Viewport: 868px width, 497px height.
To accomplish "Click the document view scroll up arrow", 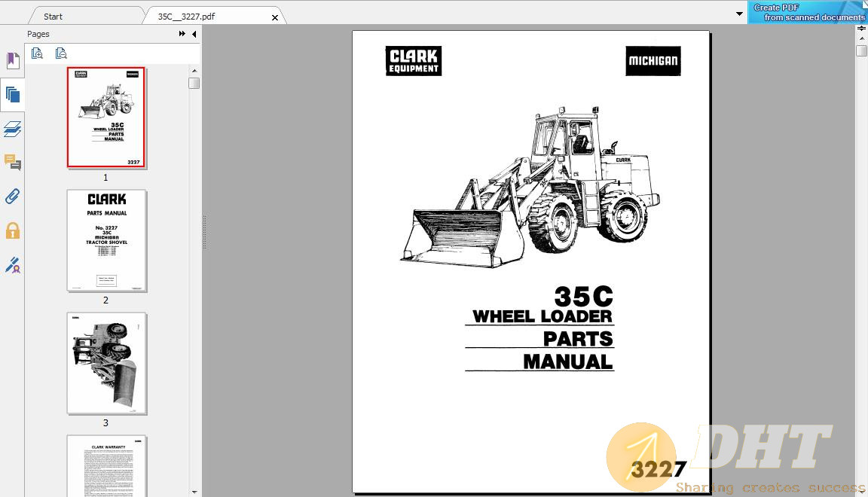I will point(861,38).
